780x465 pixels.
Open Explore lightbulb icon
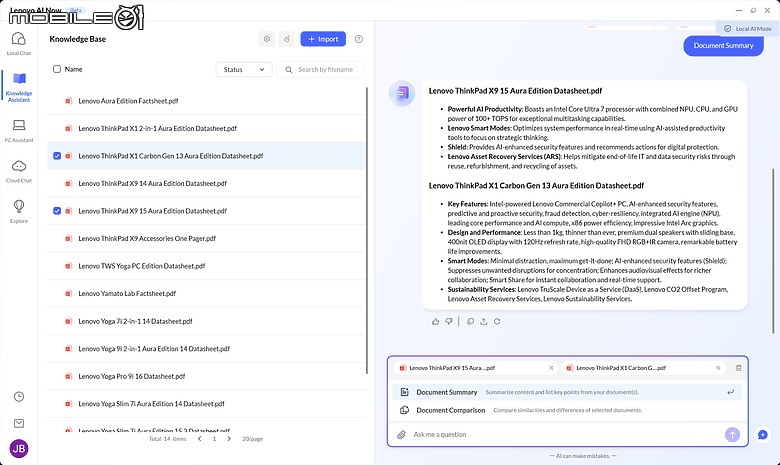[x=19, y=211]
